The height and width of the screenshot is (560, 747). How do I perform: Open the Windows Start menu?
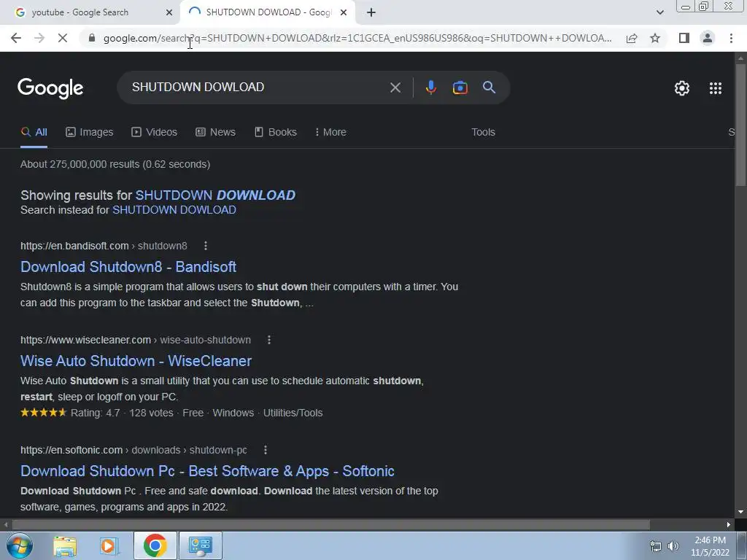coord(20,545)
